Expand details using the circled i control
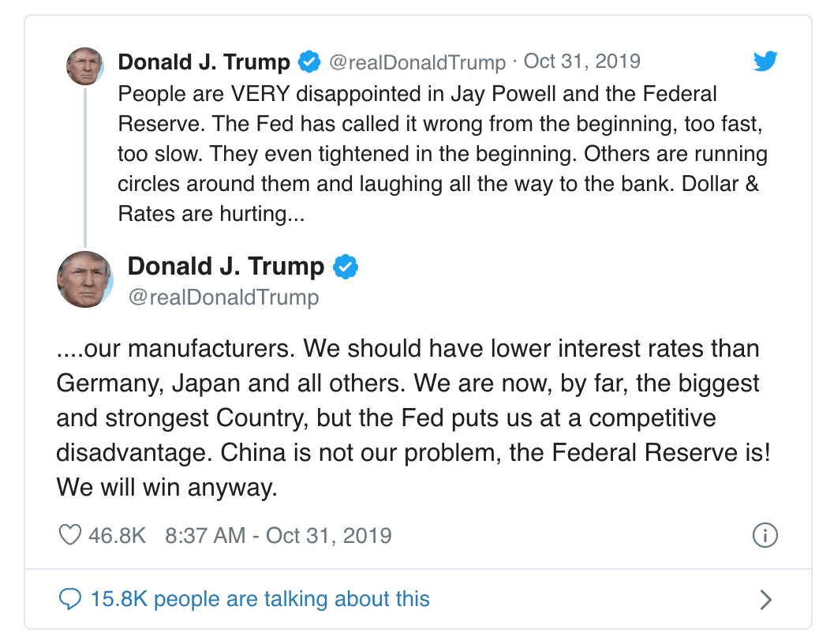This screenshot has width=830, height=644. pyautogui.click(x=765, y=534)
